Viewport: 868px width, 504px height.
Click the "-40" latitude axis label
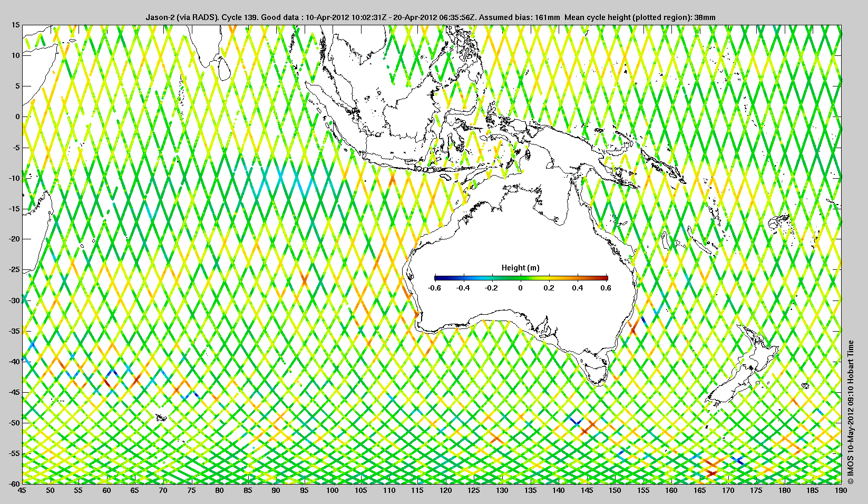(x=14, y=361)
